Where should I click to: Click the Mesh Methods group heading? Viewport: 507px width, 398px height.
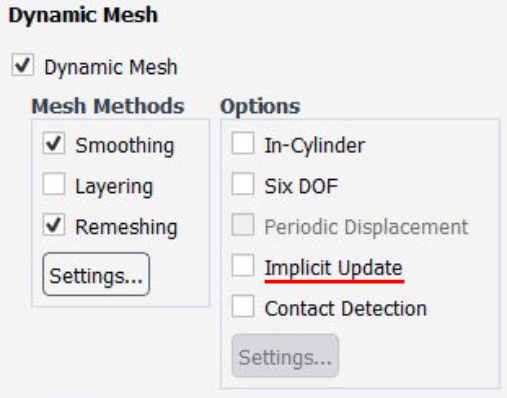click(x=108, y=106)
